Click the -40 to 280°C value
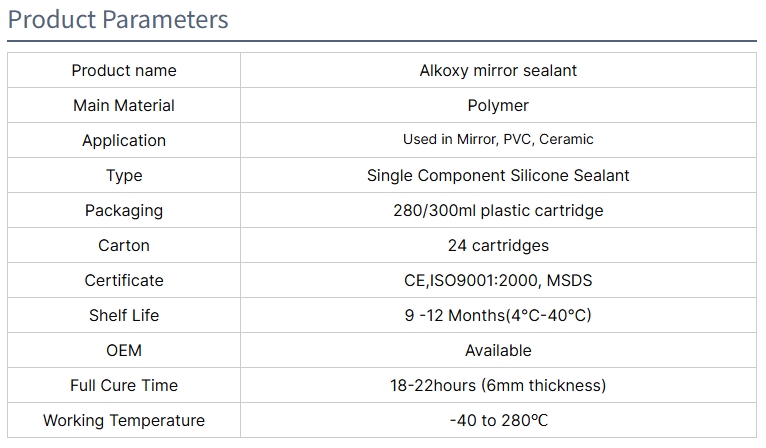766x448 pixels. pyautogui.click(x=498, y=421)
